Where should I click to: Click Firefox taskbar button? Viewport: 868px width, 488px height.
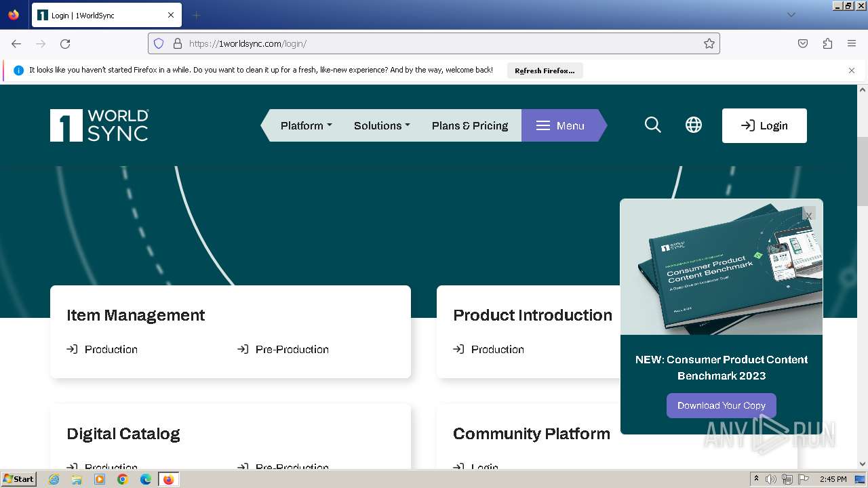pyautogui.click(x=169, y=479)
